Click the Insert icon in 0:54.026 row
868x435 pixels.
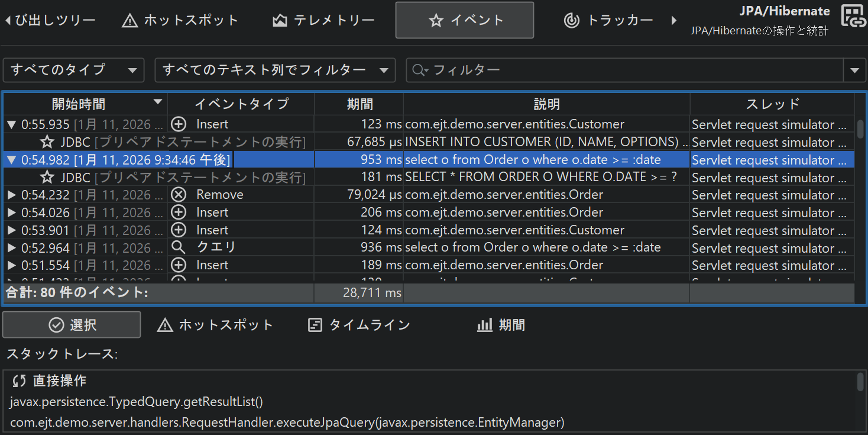pos(179,212)
